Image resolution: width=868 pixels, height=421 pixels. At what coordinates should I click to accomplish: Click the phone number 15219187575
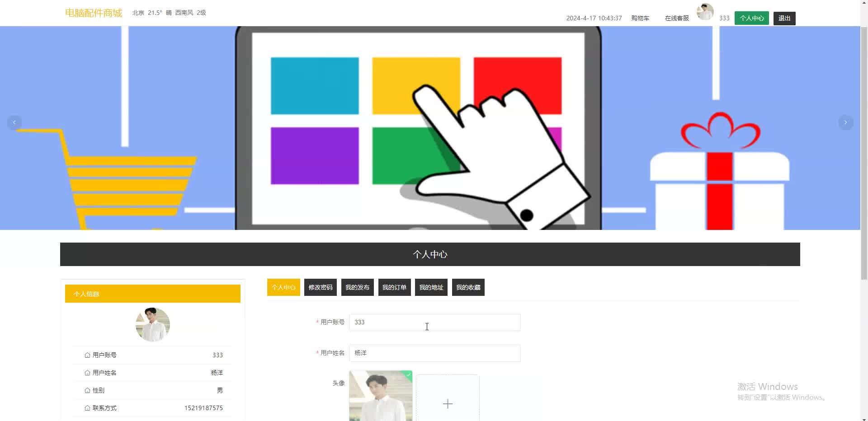point(203,408)
